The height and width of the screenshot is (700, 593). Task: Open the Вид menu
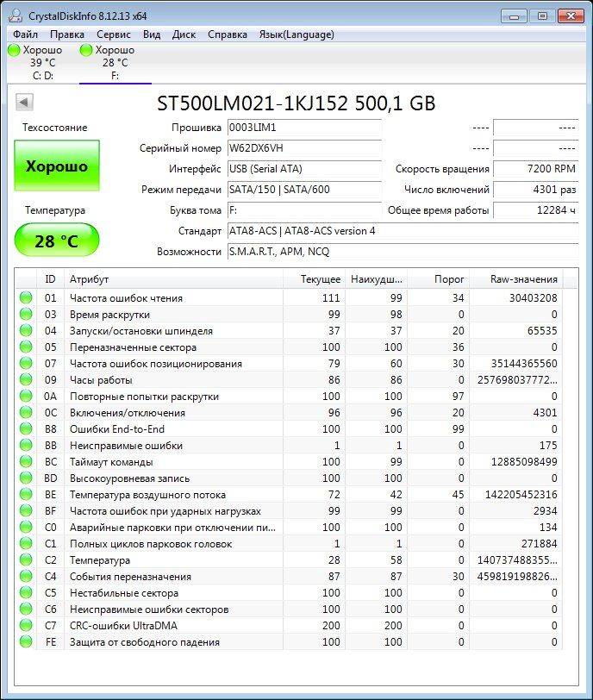[152, 34]
